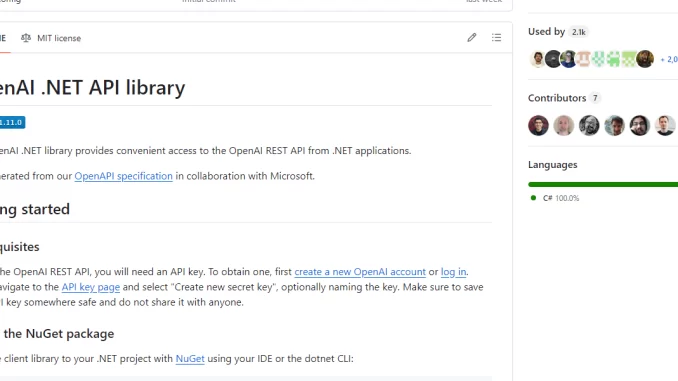
Task: Open the OpenAPI specification link
Action: [123, 176]
